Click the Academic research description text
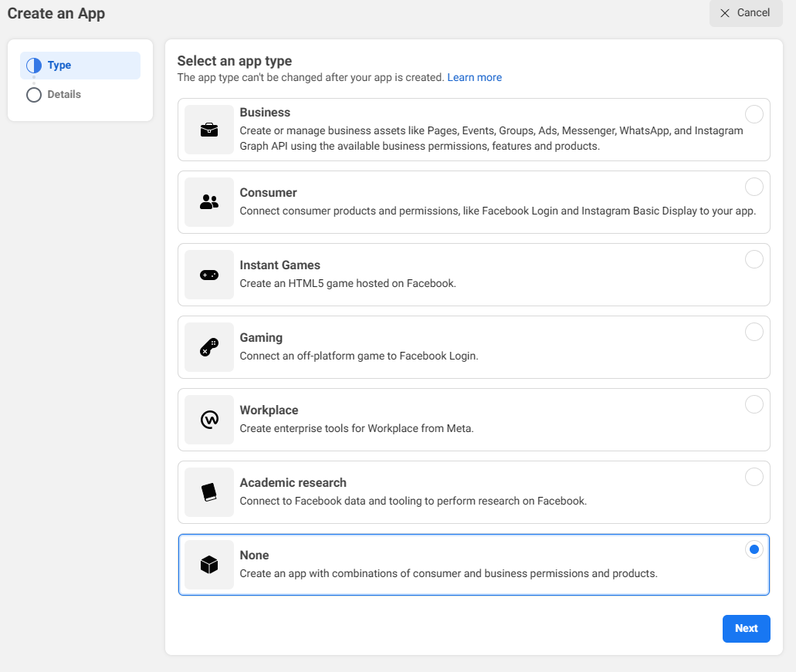The image size is (796, 672). [413, 501]
